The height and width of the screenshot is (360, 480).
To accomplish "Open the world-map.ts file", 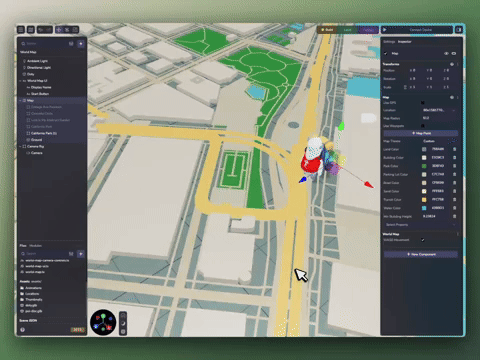I will click(35, 272).
